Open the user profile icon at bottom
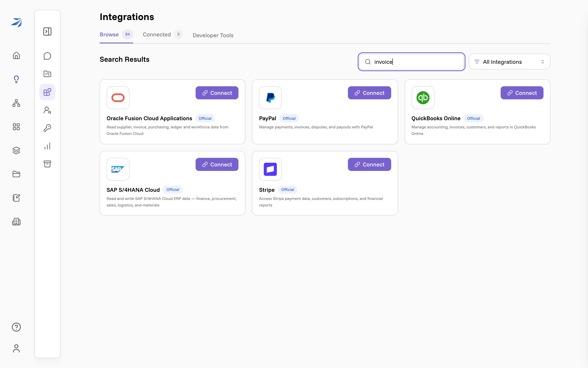 point(16,348)
